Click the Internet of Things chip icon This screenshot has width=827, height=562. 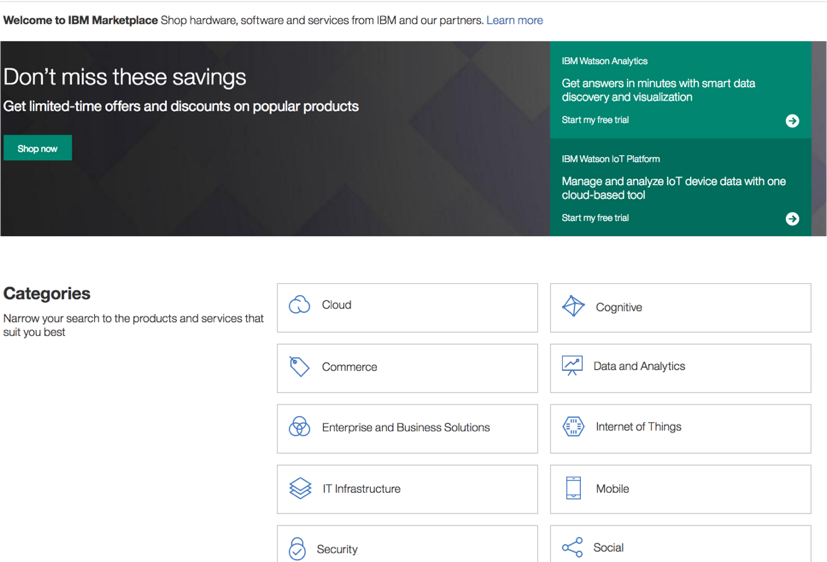573,427
